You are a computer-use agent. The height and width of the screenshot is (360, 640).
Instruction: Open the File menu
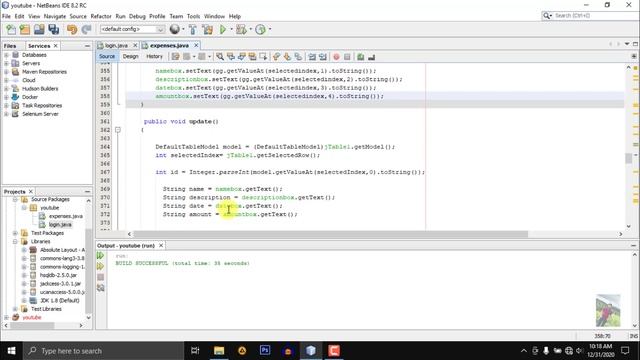tap(7, 16)
